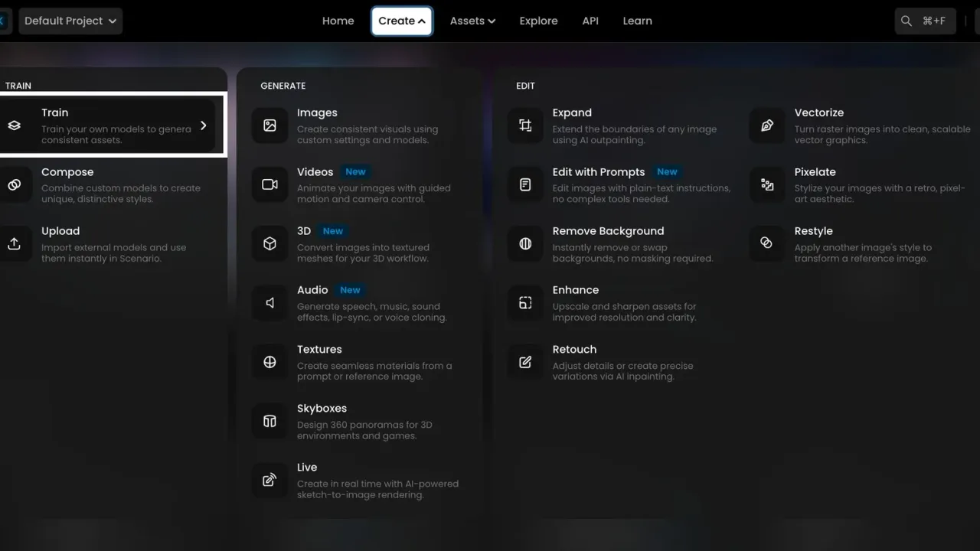Click text 'Turn raster images into clean, scalable'
The image size is (980, 551).
point(883,129)
